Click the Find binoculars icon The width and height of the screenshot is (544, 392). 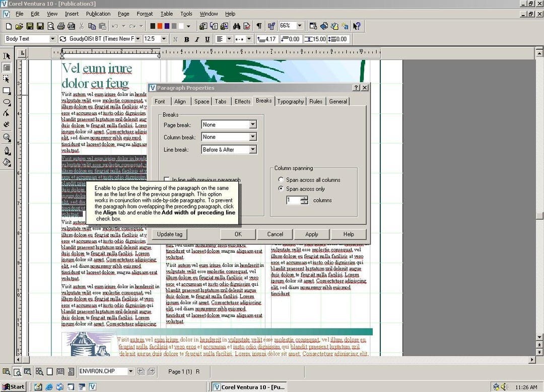pyautogui.click(x=237, y=26)
